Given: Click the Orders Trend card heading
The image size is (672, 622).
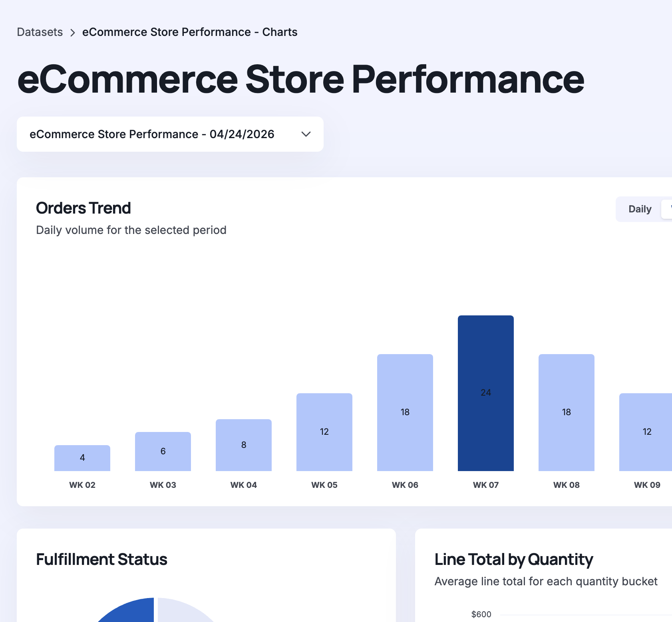Looking at the screenshot, I should [x=84, y=208].
